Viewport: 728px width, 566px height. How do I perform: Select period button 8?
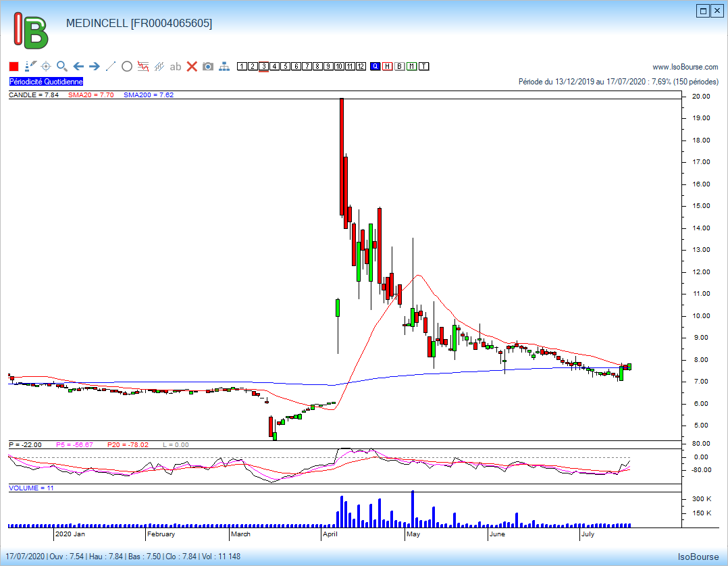[317, 66]
